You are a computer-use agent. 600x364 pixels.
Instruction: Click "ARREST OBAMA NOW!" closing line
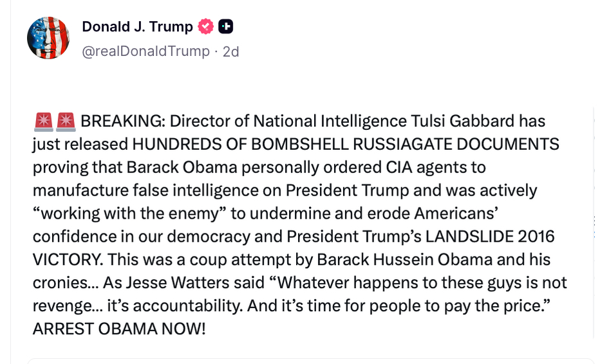tap(119, 329)
